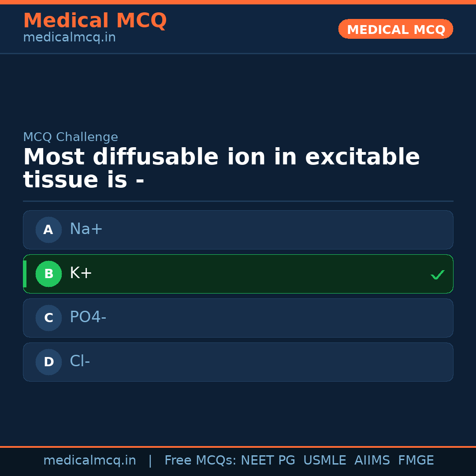Image resolution: width=476 pixels, height=476 pixels.
Task: Click the orange MEDICAL MCQ badge
Action: 395,29
